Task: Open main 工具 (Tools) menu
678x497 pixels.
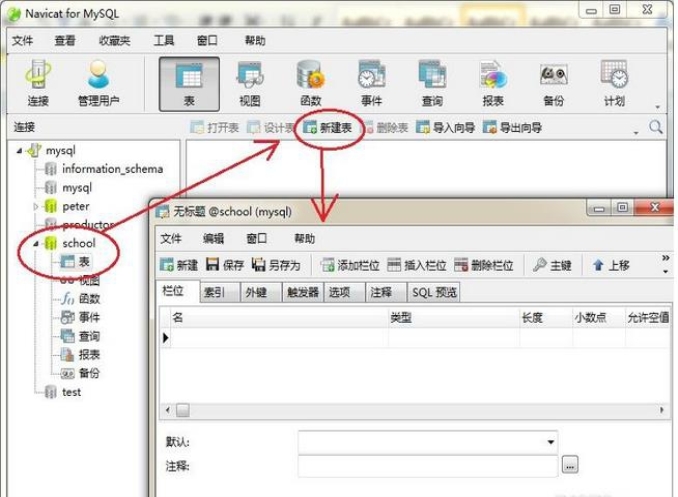Action: (164, 41)
